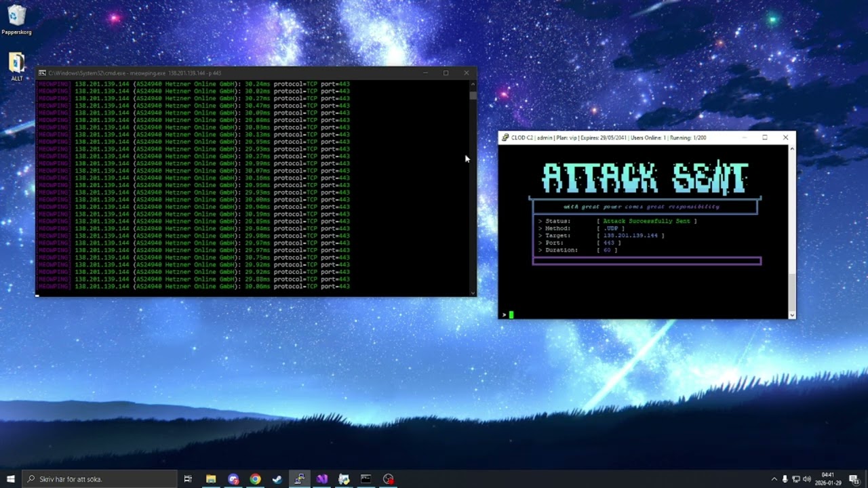Show hidden system tray icons
This screenshot has height=488, width=868.
[x=774, y=479]
